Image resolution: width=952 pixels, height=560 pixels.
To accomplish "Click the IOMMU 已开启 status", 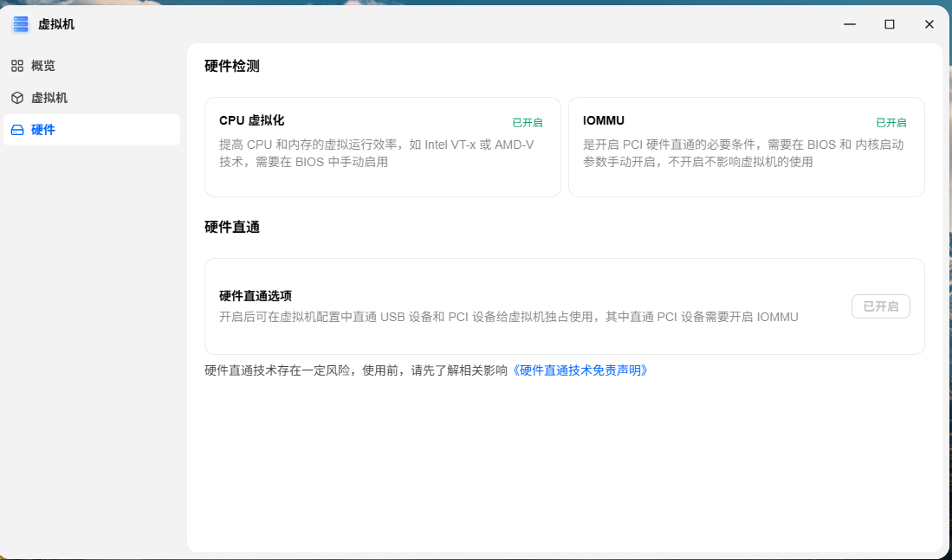I will click(x=890, y=123).
